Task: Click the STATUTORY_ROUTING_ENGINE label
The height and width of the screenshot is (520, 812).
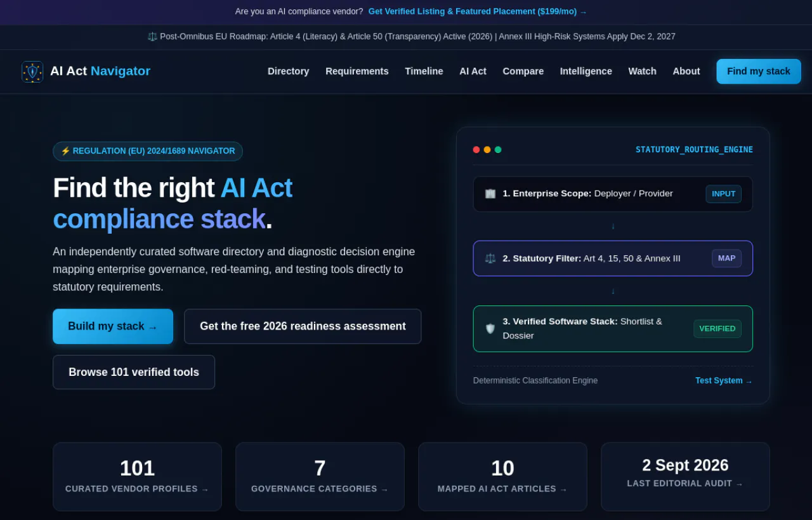Action: [x=694, y=150]
